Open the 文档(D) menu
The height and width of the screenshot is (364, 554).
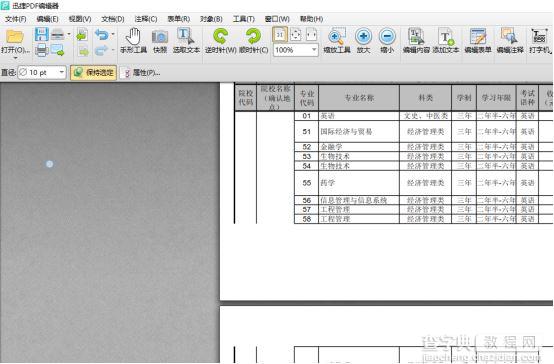(113, 19)
